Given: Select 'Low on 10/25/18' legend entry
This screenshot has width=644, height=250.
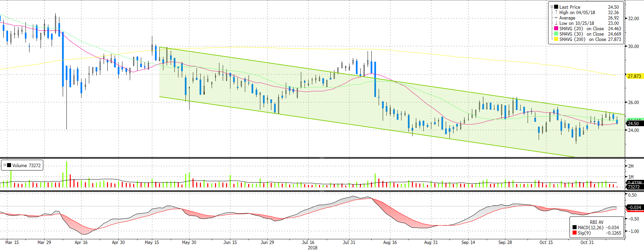Looking at the screenshot, I should coord(577,23).
